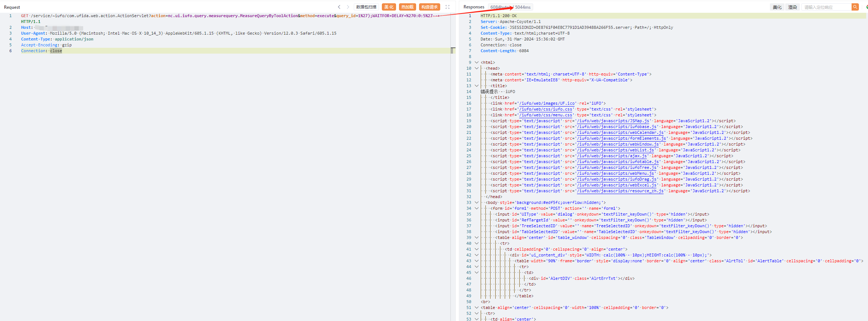
Task: Fold the <tr> block at line 40
Action: [x=476, y=243]
